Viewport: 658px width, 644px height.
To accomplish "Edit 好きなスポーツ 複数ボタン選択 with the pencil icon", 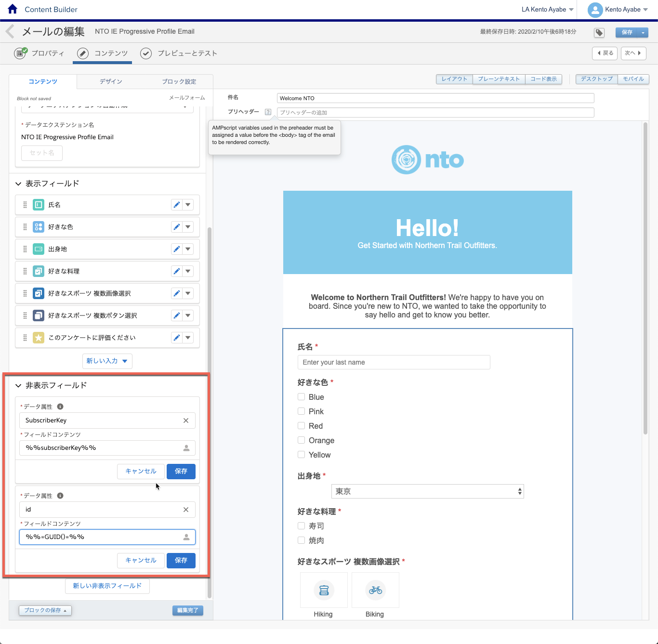I will pos(177,315).
